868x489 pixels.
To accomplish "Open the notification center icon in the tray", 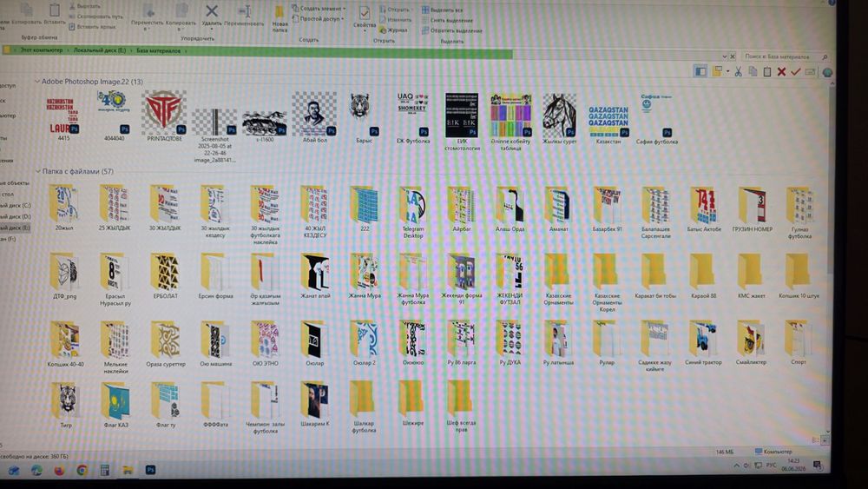I will [818, 466].
